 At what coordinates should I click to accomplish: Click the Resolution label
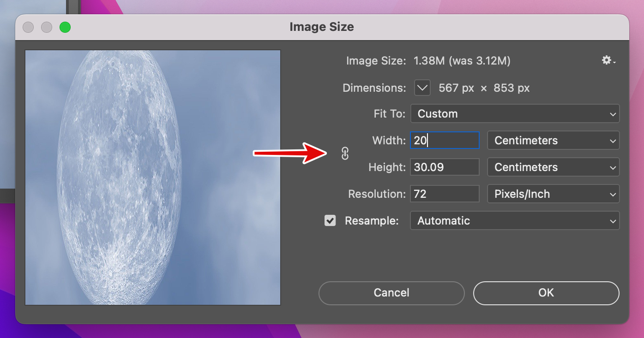[x=377, y=194]
